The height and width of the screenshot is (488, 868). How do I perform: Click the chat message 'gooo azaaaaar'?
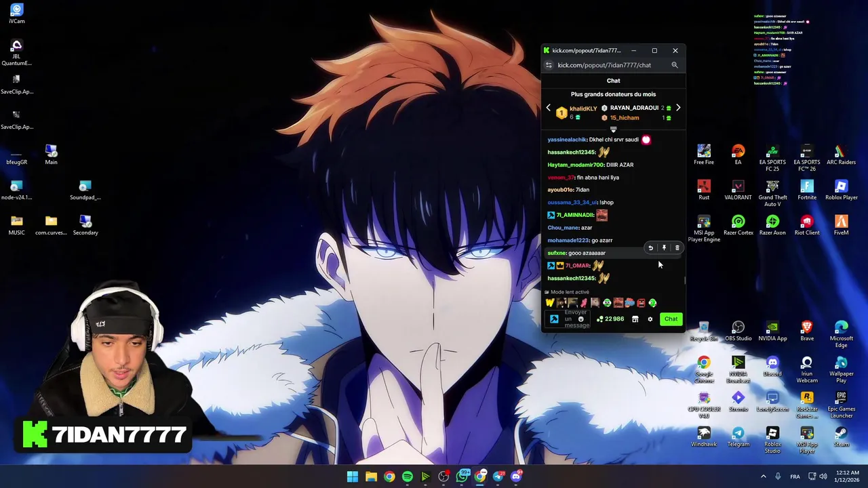tap(587, 253)
